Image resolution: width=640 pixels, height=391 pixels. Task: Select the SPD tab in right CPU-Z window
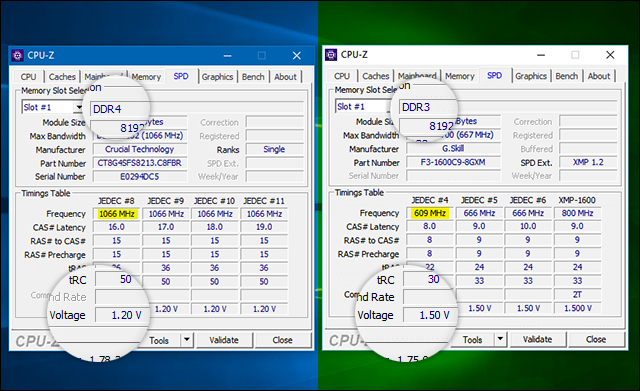coord(494,76)
